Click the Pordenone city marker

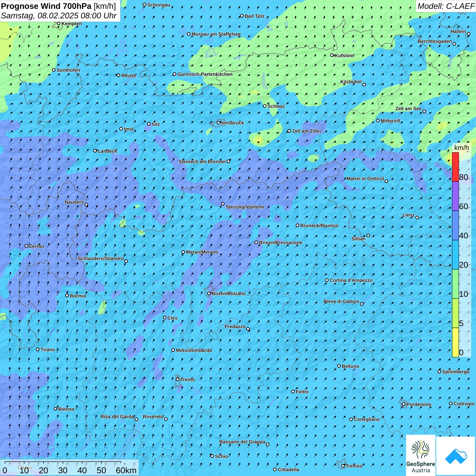click(x=404, y=404)
